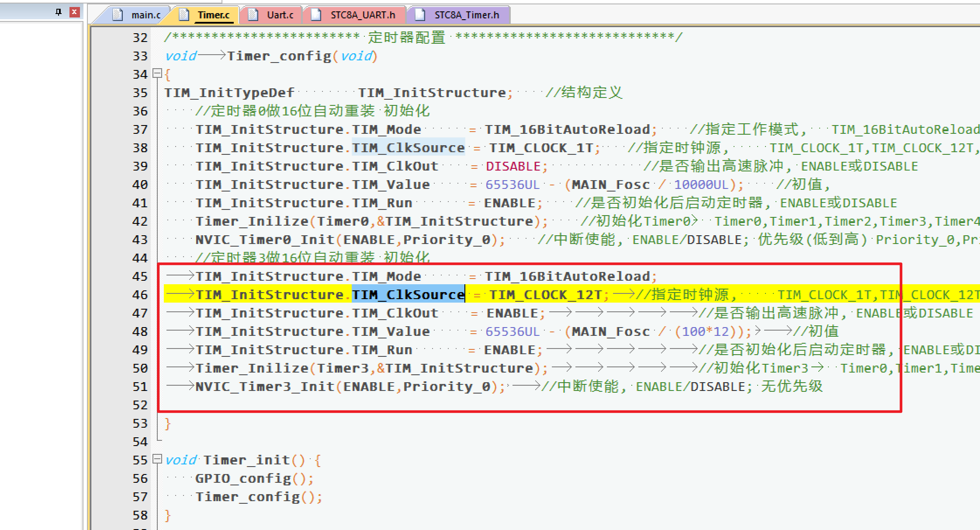
Task: Click the file icon on main.c tab
Action: (118, 15)
